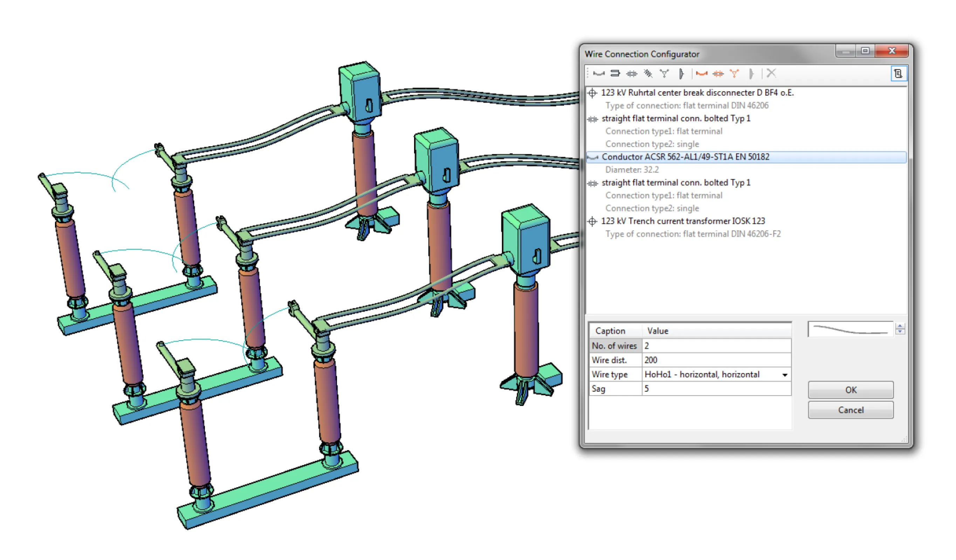Open the Wire type dropdown arrow
The height and width of the screenshot is (560, 956).
[x=785, y=375]
